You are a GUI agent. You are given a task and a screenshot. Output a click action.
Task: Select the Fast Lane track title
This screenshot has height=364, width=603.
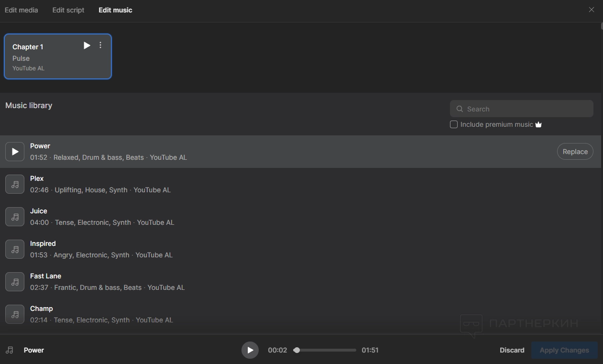pos(45,276)
